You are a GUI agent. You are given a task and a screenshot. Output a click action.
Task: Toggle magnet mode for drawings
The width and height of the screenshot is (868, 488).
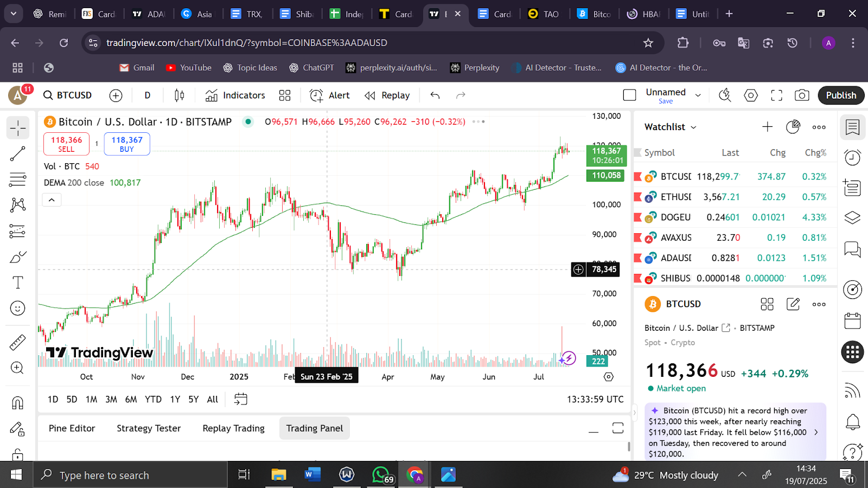pyautogui.click(x=18, y=402)
